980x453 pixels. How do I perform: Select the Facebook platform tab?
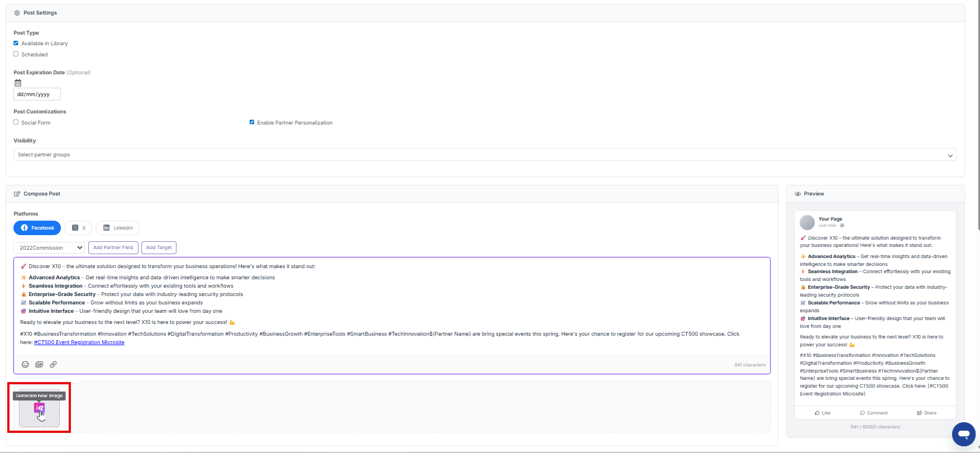click(37, 228)
